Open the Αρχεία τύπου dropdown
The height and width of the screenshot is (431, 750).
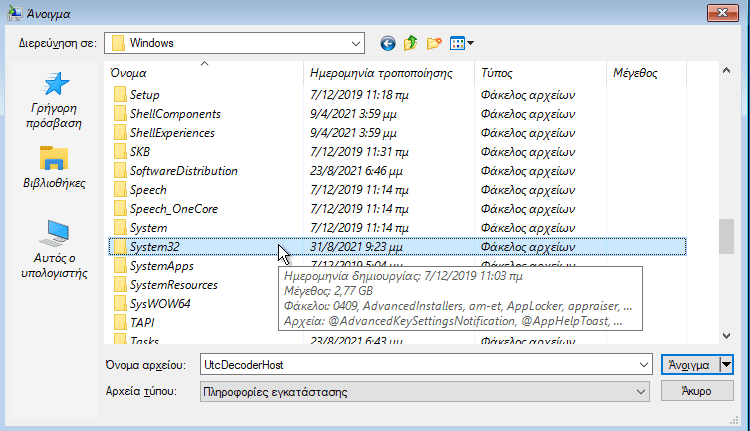pyautogui.click(x=643, y=391)
